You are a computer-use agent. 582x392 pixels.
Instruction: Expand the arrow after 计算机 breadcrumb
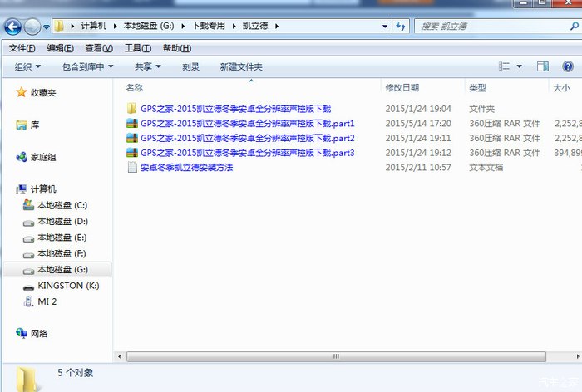115,26
